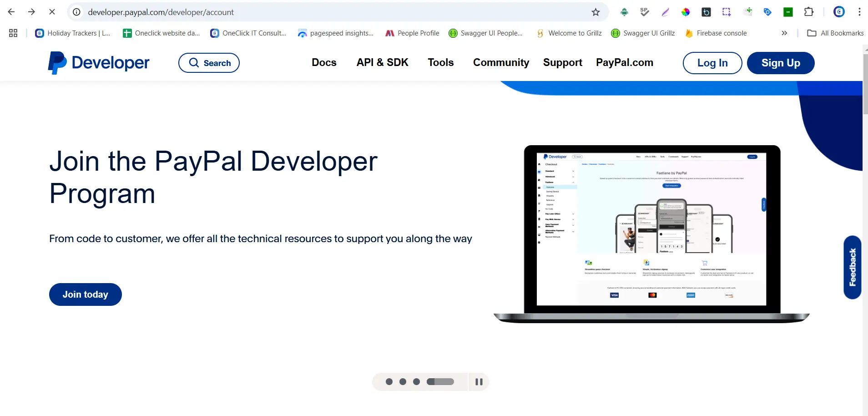Click the Log In button

pos(712,63)
